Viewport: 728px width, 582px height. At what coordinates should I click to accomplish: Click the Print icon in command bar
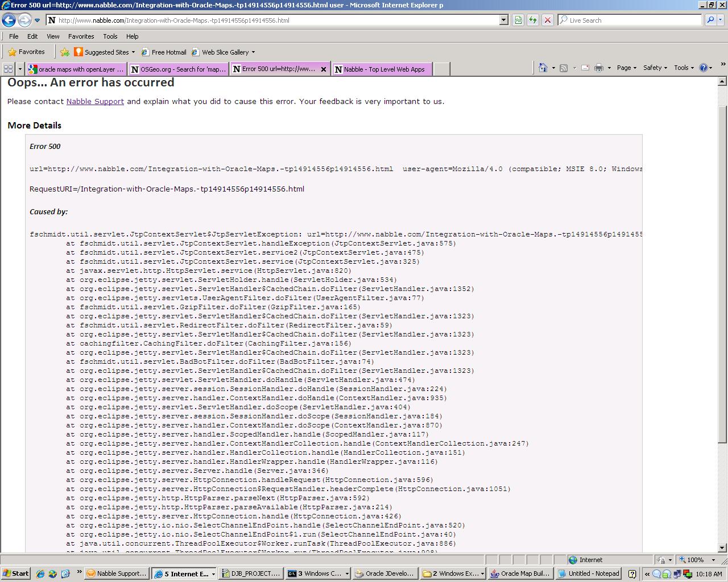click(x=598, y=68)
